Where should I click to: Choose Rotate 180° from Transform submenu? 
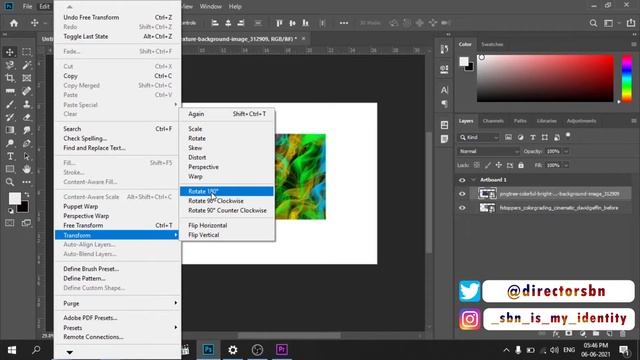click(x=227, y=191)
